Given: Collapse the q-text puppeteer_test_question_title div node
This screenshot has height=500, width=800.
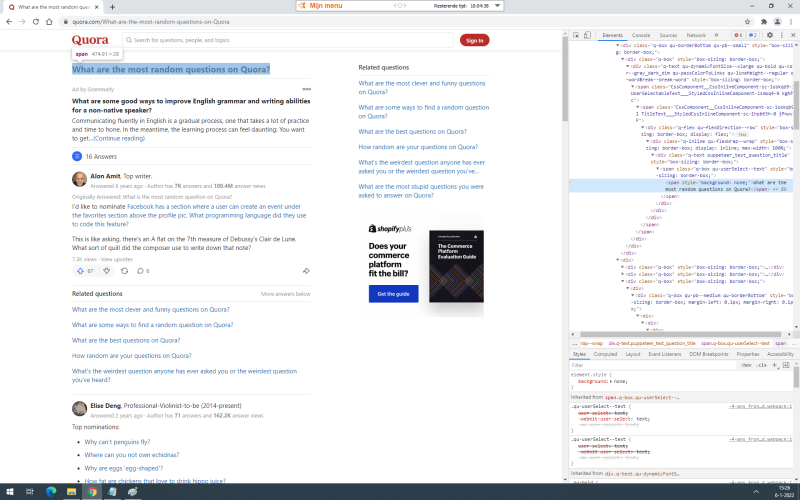Looking at the screenshot, I should coord(653,155).
